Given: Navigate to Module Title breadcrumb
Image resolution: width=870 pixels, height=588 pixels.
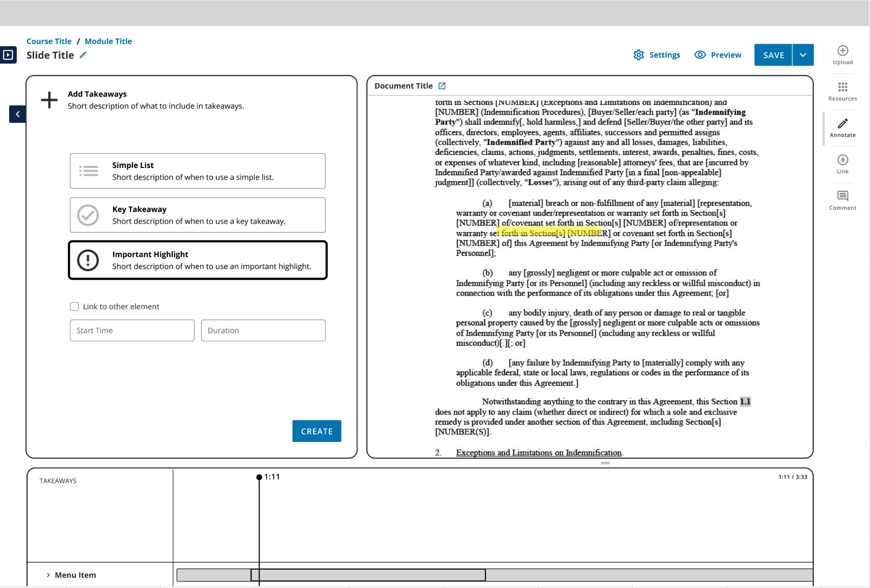Looking at the screenshot, I should 108,41.
